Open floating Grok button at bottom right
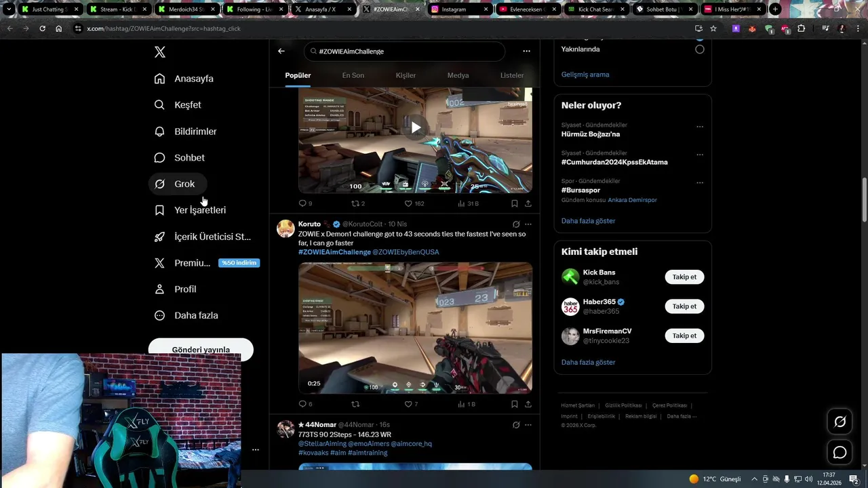Viewport: 868px width, 488px height. [840, 422]
